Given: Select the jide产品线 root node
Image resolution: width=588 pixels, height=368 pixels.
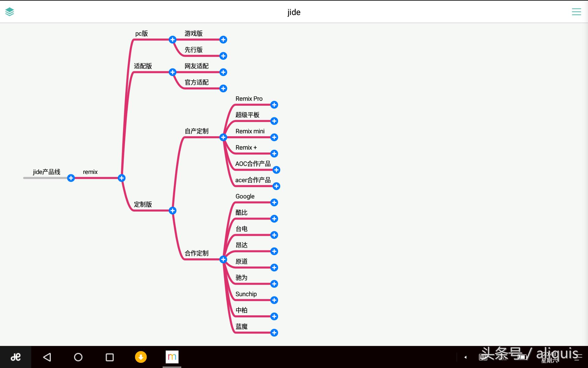Looking at the screenshot, I should (47, 172).
